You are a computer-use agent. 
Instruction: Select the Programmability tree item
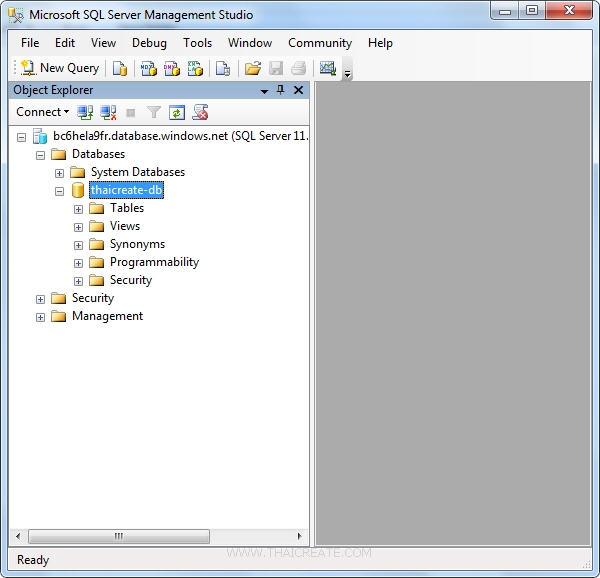[x=154, y=262]
